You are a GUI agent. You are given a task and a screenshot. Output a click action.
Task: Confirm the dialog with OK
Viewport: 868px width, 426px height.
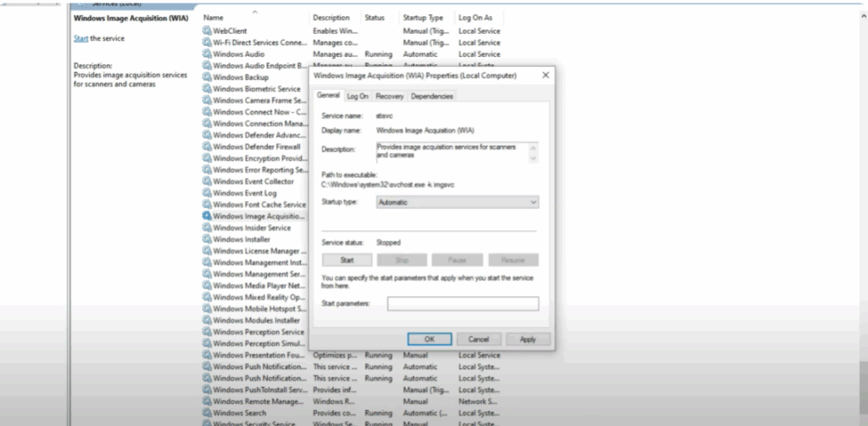point(430,339)
